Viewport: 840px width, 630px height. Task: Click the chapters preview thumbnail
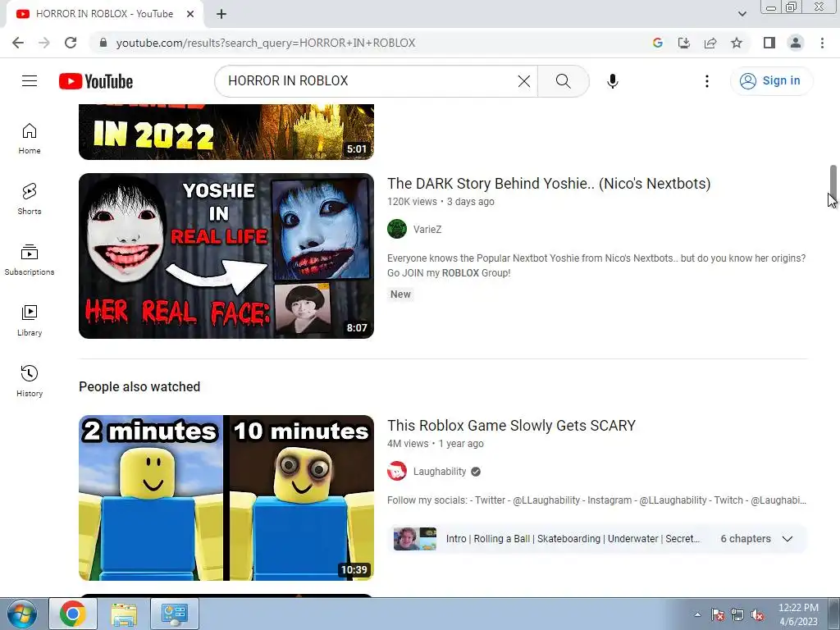tap(414, 539)
